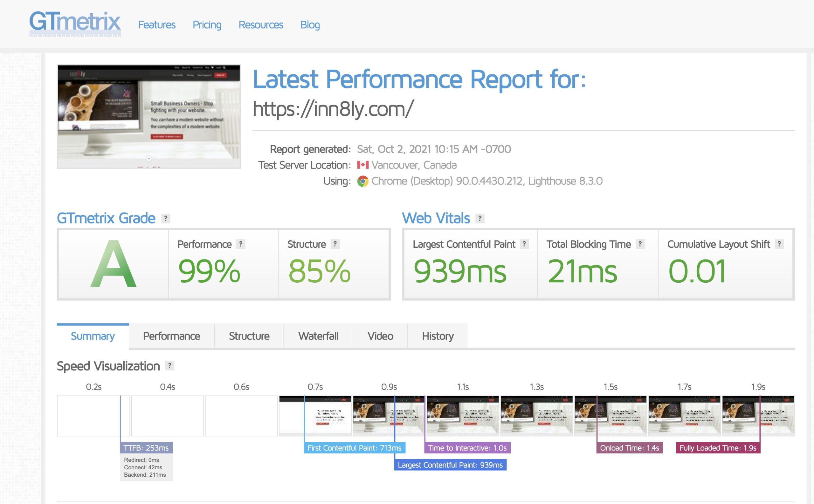
Task: Click the 1.9s filmstrip frame
Action: (x=758, y=416)
